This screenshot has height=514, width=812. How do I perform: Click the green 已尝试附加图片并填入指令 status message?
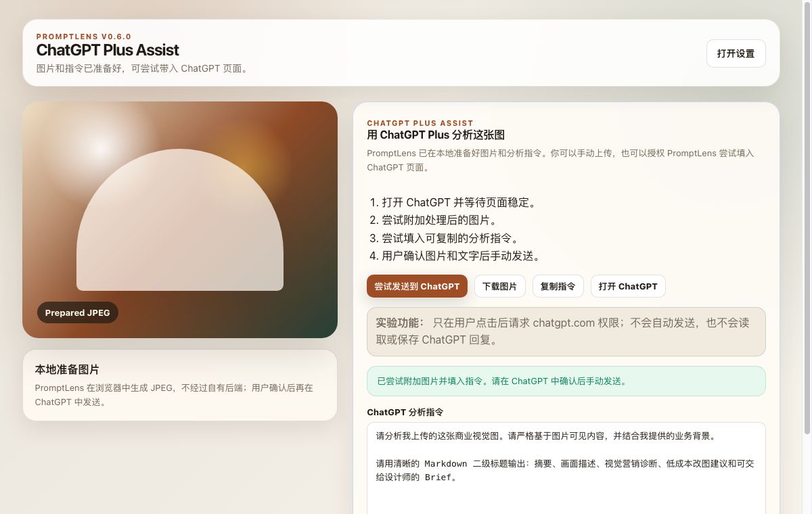click(566, 381)
